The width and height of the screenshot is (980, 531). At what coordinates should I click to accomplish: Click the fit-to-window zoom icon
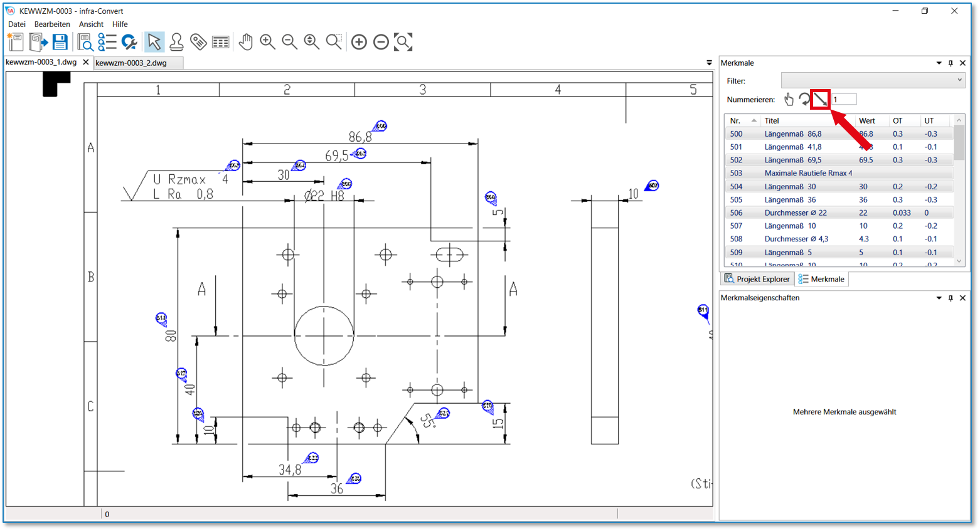pyautogui.click(x=403, y=42)
